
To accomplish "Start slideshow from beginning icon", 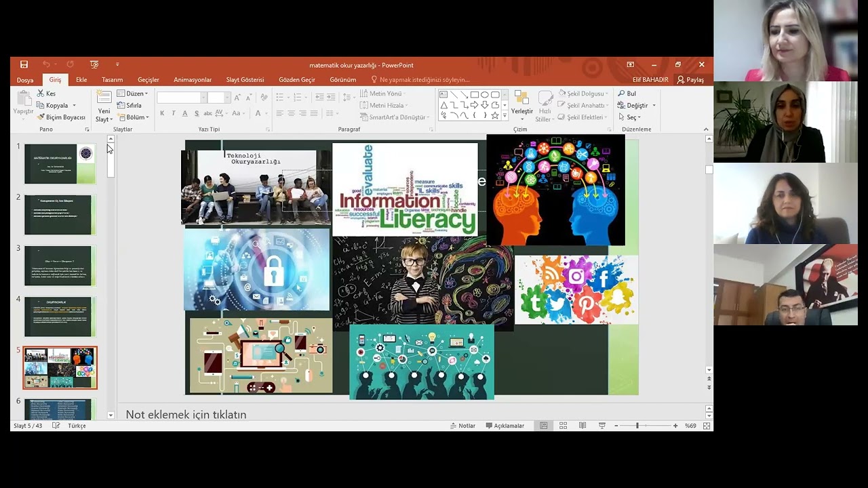I will tap(94, 64).
